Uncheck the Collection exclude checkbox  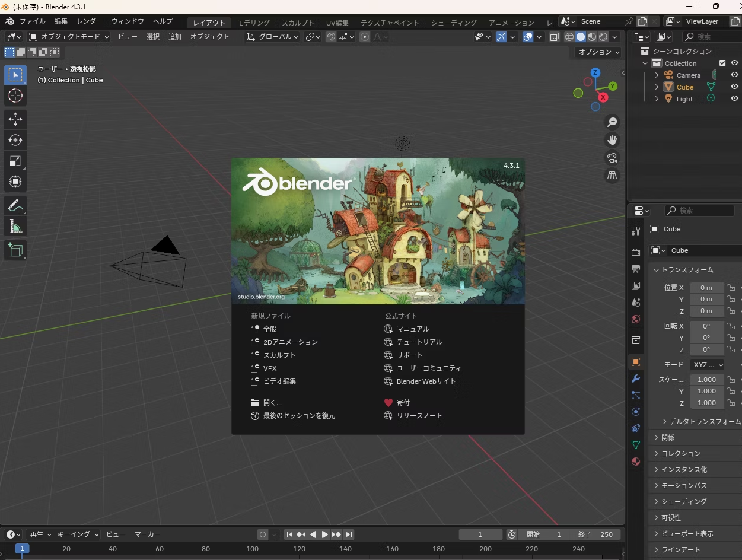[x=722, y=63]
